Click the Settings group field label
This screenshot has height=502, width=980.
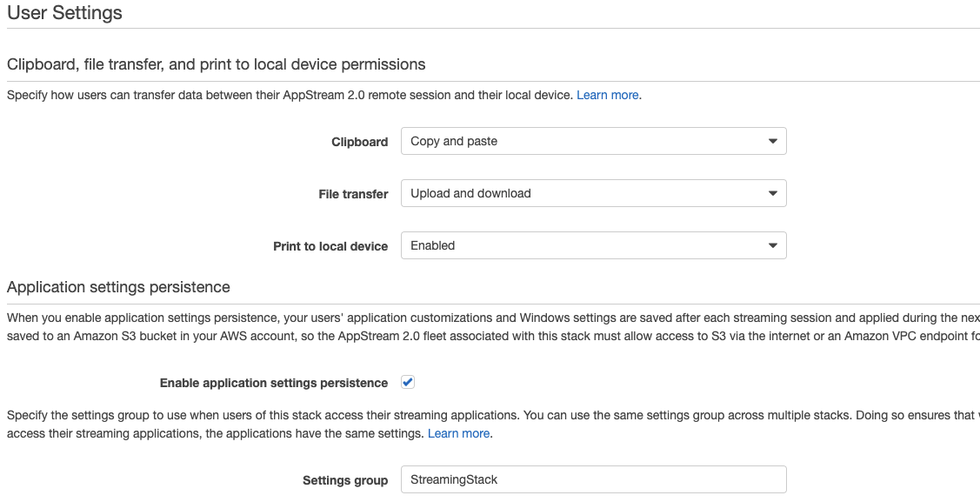[x=345, y=480]
